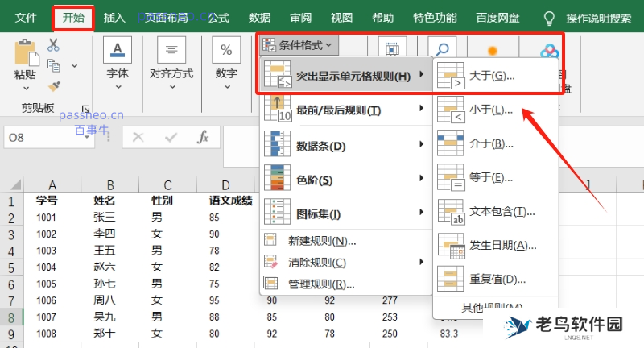This screenshot has width=644, height=348.
Task: Expand the 粘贴 paste options arrow
Action: pyautogui.click(x=26, y=88)
